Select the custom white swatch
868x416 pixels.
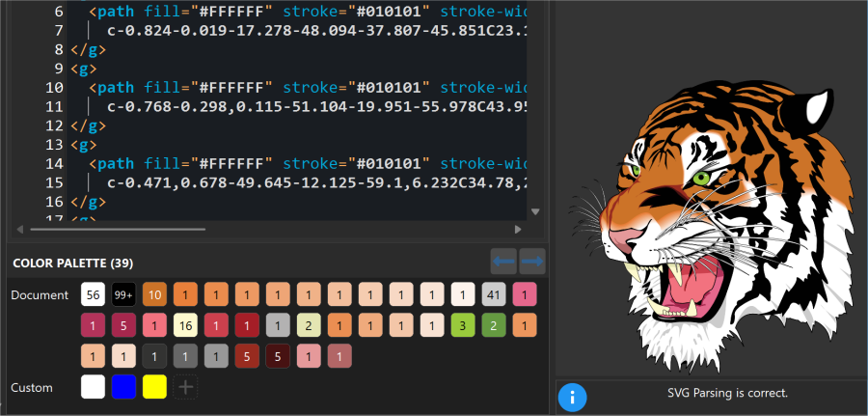tap(93, 387)
